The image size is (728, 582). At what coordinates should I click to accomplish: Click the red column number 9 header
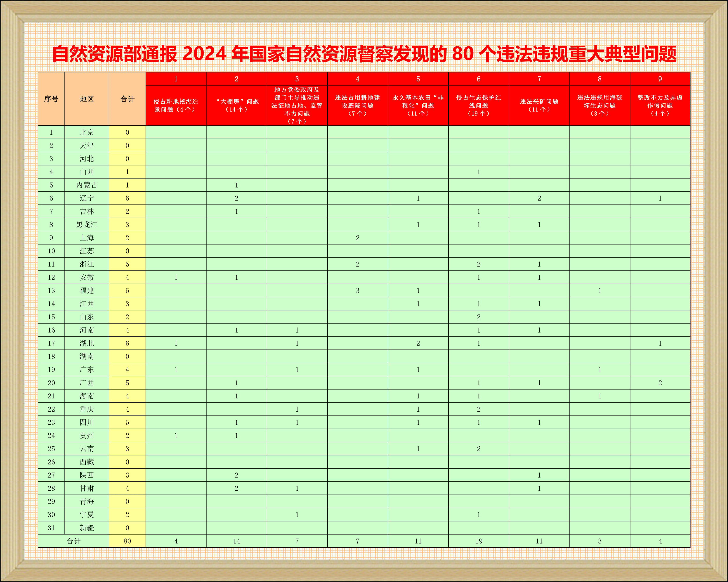[x=660, y=79]
